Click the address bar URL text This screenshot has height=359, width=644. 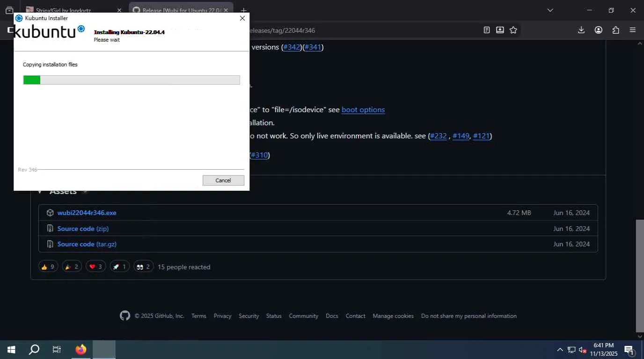282,30
